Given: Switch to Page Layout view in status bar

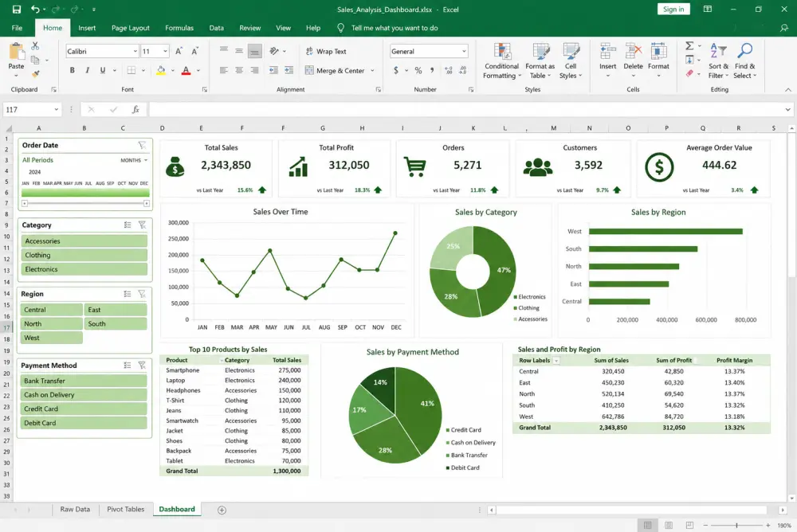Looking at the screenshot, I should (669, 525).
